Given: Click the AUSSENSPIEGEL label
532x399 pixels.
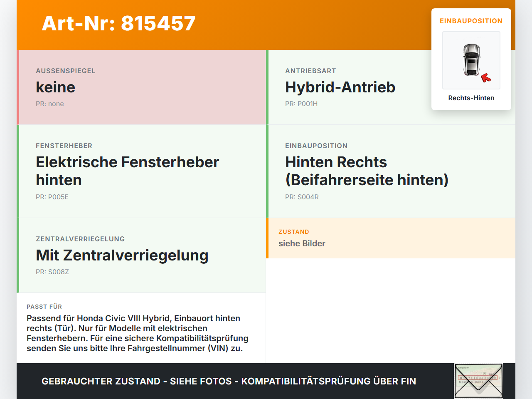Looking at the screenshot, I should coord(66,71).
